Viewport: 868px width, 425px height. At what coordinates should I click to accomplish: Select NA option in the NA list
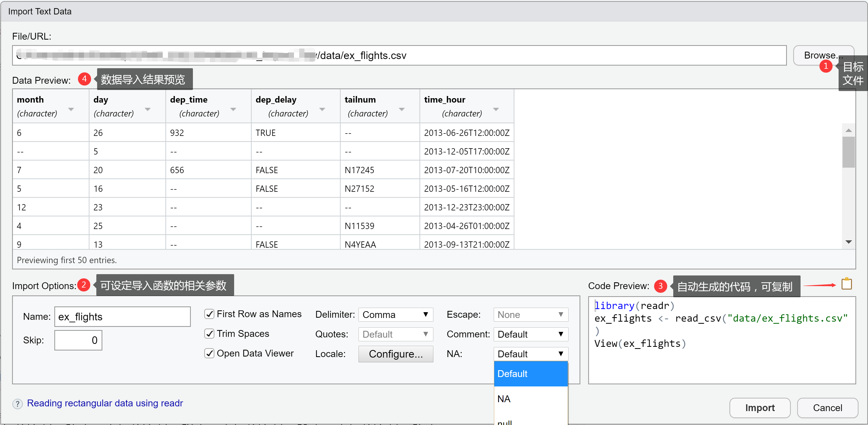pos(531,399)
